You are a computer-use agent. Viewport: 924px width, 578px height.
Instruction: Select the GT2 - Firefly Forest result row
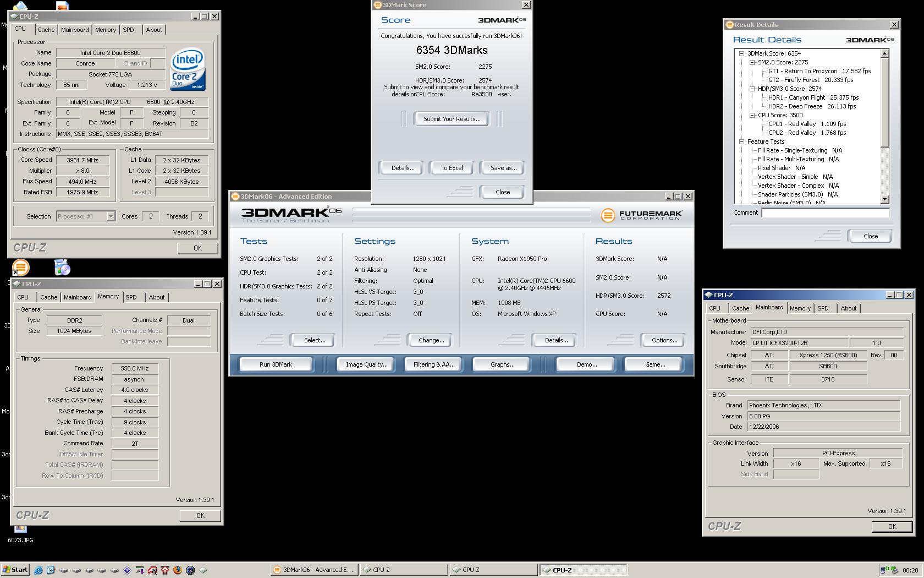[x=811, y=80]
